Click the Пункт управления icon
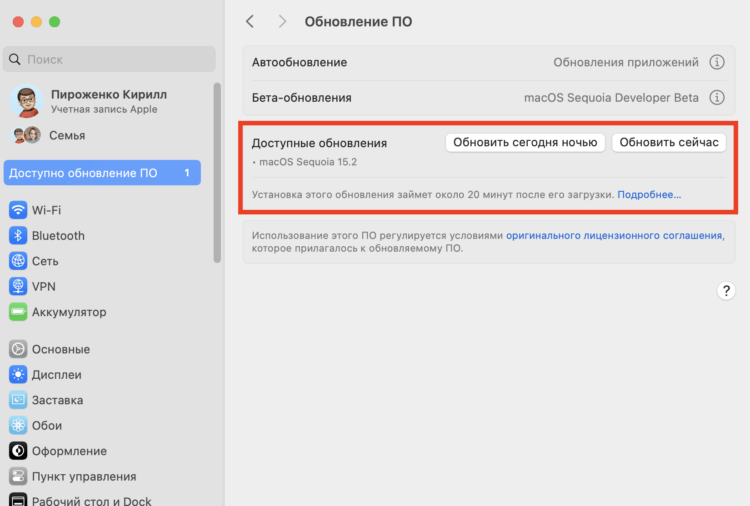Screen dimensions: 750x506 click(x=18, y=476)
